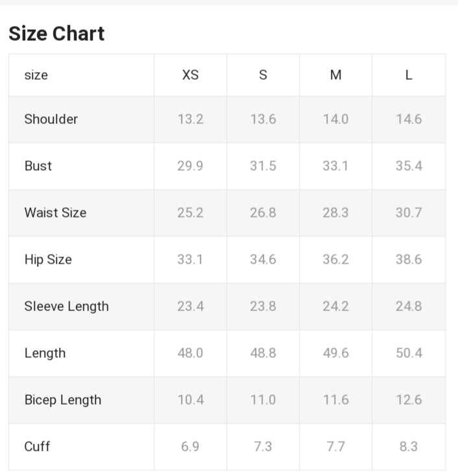Select the M size column header
458x476 pixels.
tap(335, 75)
